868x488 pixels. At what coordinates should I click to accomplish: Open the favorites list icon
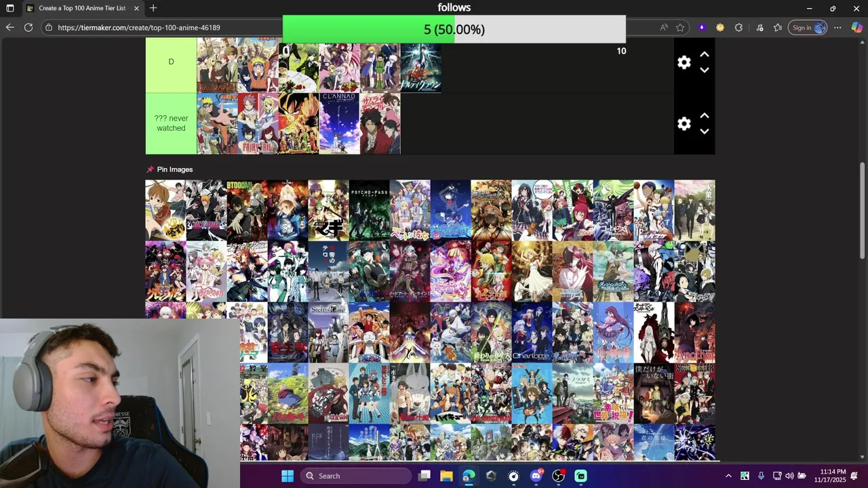pyautogui.click(x=778, y=28)
